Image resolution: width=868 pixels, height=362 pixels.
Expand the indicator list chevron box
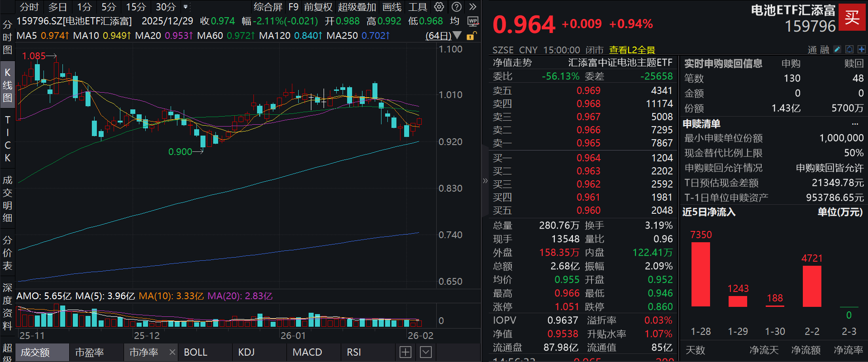(x=426, y=352)
